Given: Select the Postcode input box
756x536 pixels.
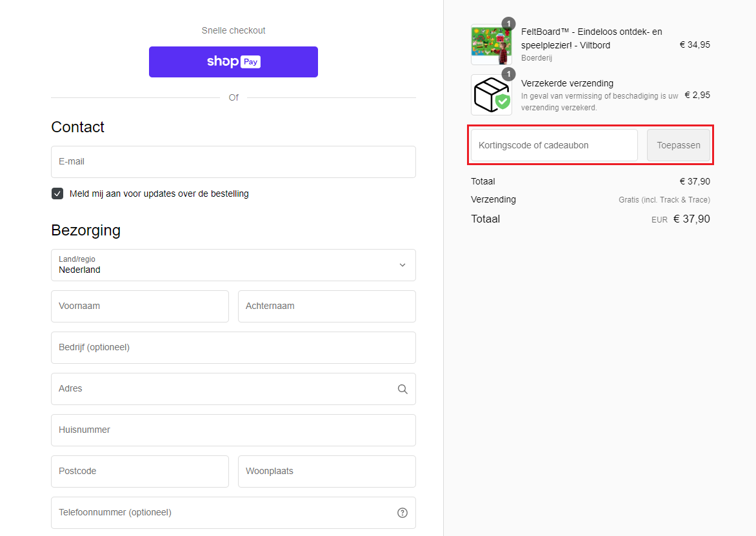Looking at the screenshot, I should [x=139, y=471].
